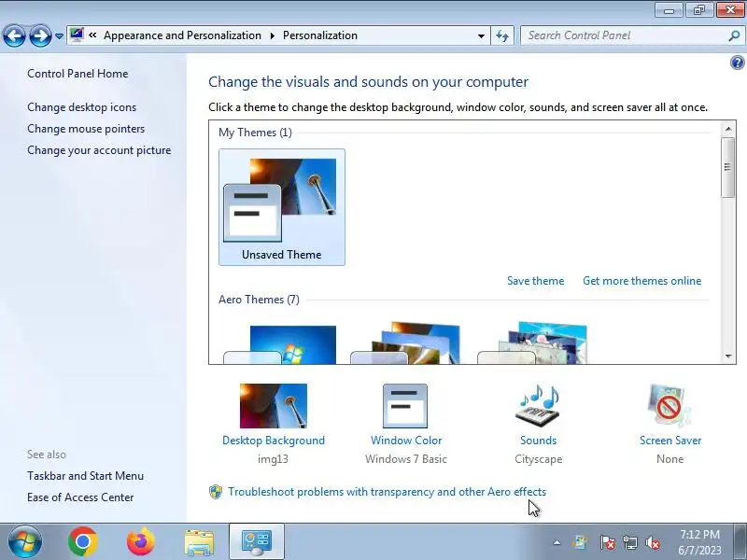Click the Sounds label
The height and width of the screenshot is (560, 747).
[x=539, y=441]
